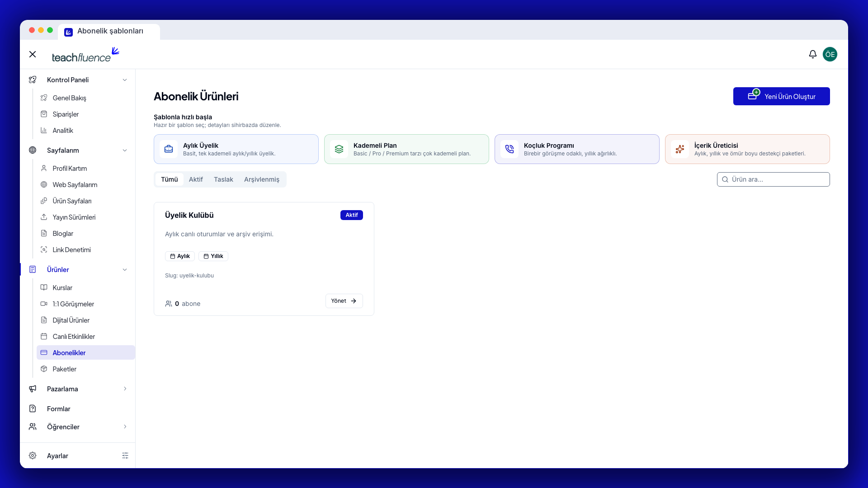Open Link Denetimi page
Viewport: 868px width, 488px height.
(85, 250)
